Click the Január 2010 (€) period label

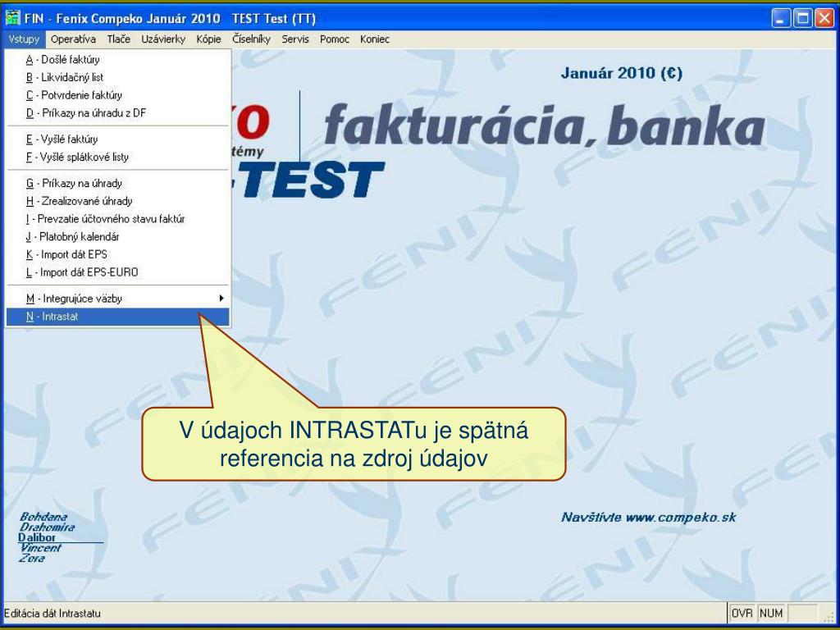[x=622, y=73]
